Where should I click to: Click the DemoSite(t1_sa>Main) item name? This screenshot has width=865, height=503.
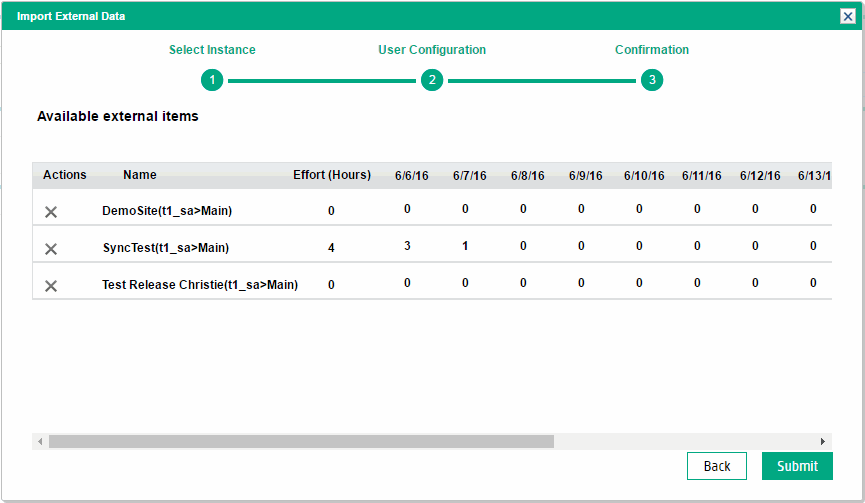167,211
